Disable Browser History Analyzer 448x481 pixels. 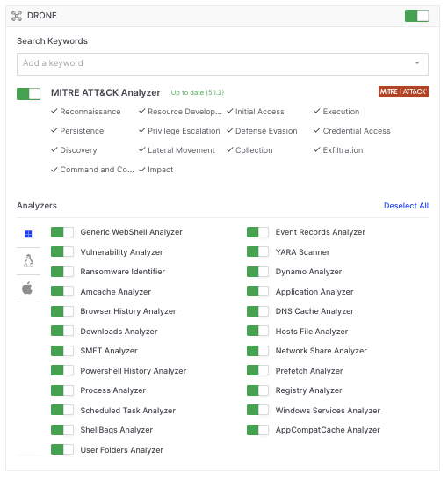point(62,311)
